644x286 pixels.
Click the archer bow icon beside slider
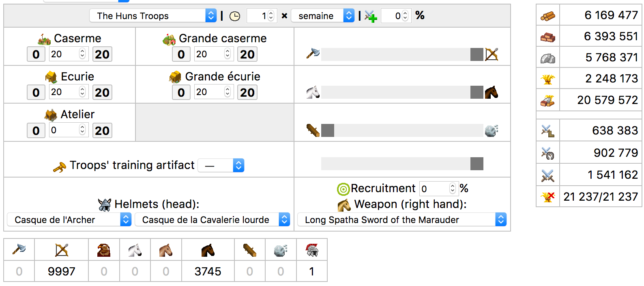click(492, 54)
